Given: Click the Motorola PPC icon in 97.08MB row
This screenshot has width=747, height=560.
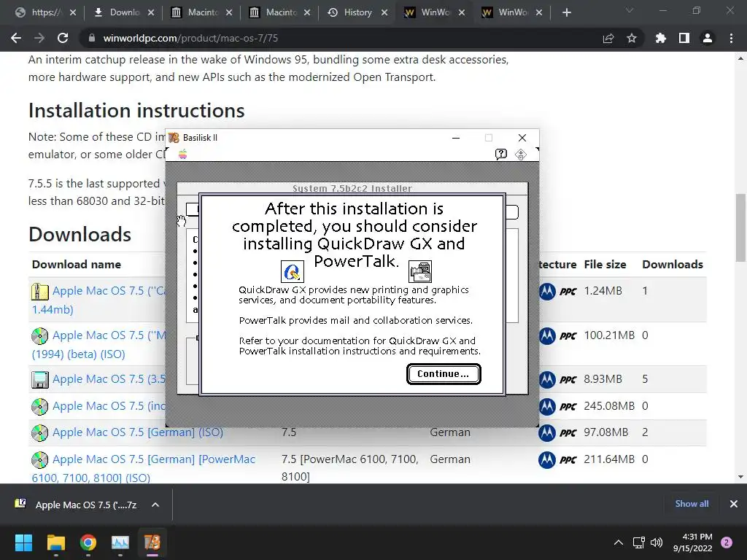Looking at the screenshot, I should pyautogui.click(x=558, y=432).
